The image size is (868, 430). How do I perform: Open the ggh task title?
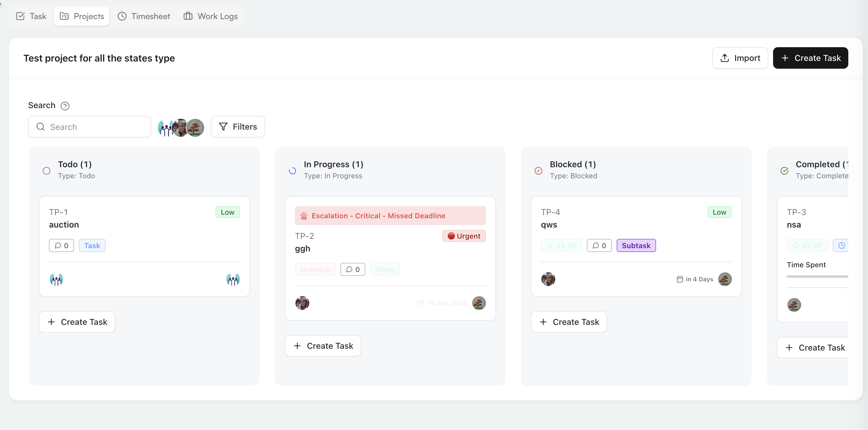click(302, 248)
